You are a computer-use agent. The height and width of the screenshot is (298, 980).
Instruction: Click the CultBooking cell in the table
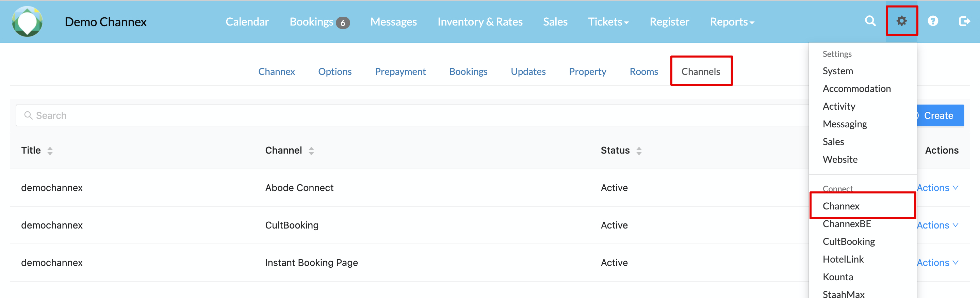tap(292, 225)
